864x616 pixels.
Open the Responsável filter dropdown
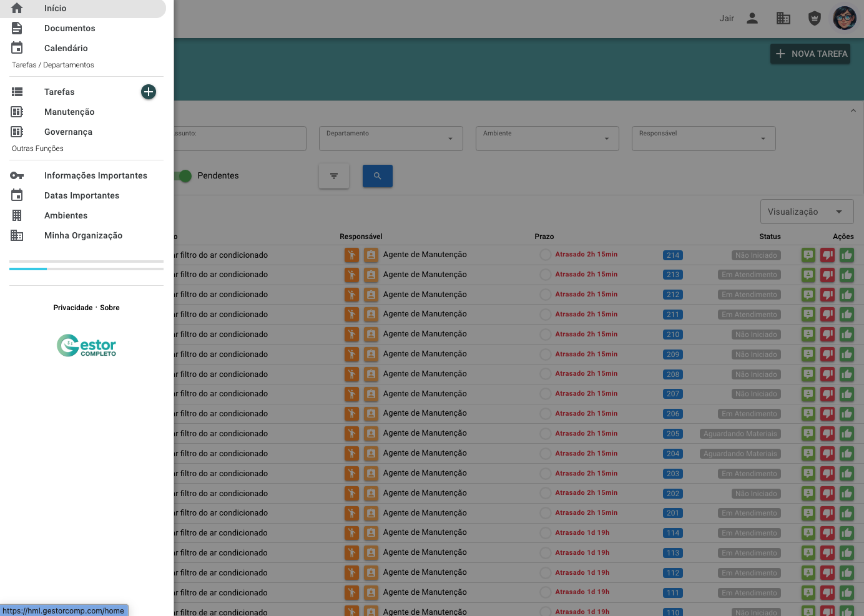tap(704, 139)
